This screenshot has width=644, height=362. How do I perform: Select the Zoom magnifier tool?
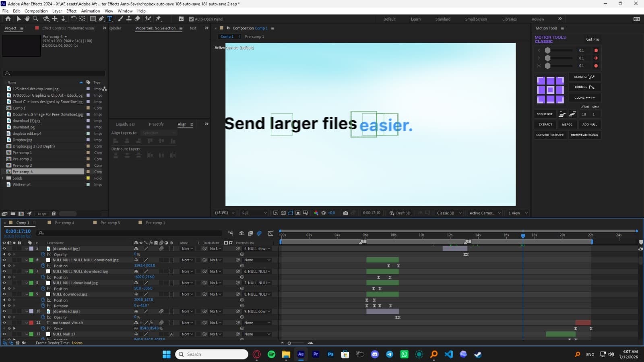[35, 19]
